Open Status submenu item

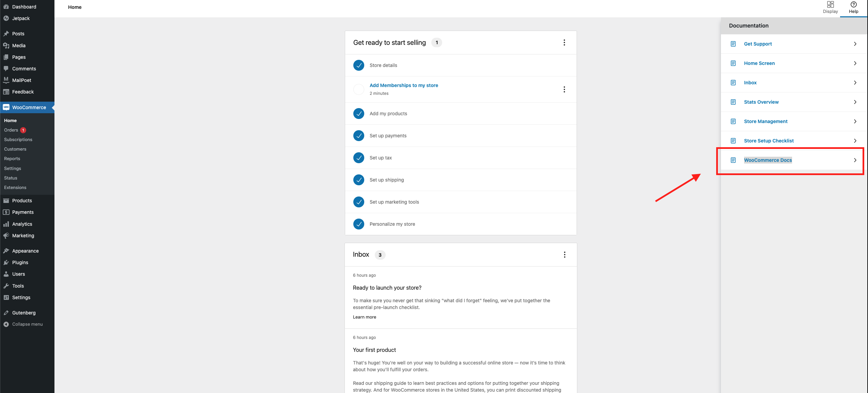coord(11,178)
